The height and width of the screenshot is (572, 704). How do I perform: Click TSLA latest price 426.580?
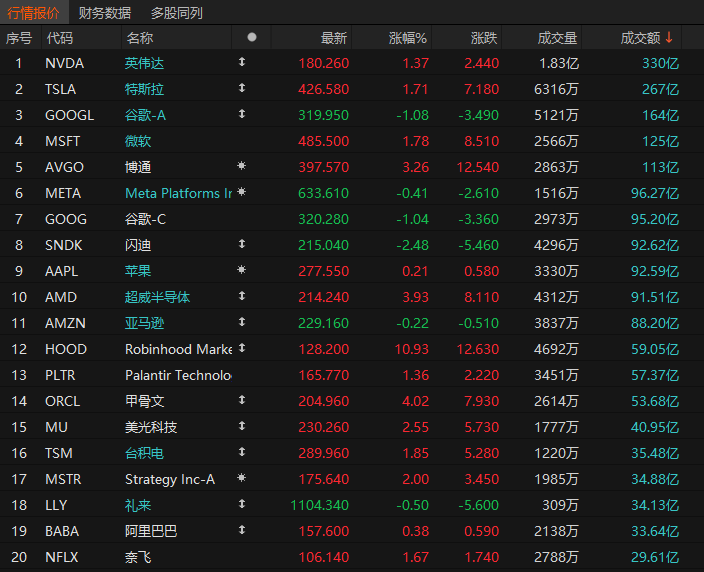pos(323,89)
